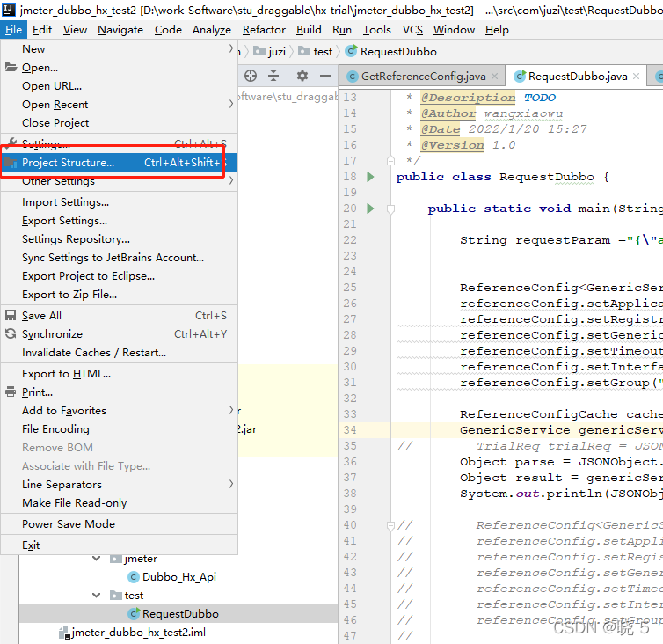This screenshot has width=663, height=644.
Task: Select Project Structure... menu item
Action: pos(120,163)
